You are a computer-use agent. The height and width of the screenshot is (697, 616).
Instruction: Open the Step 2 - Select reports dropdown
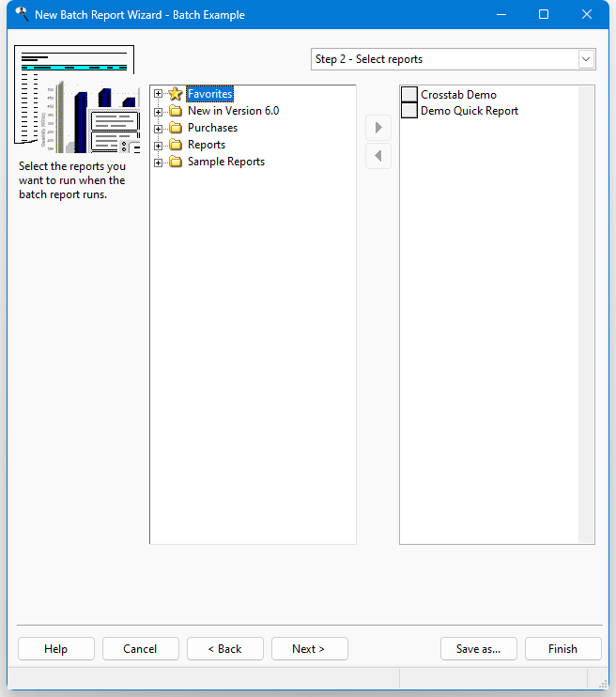pos(586,59)
